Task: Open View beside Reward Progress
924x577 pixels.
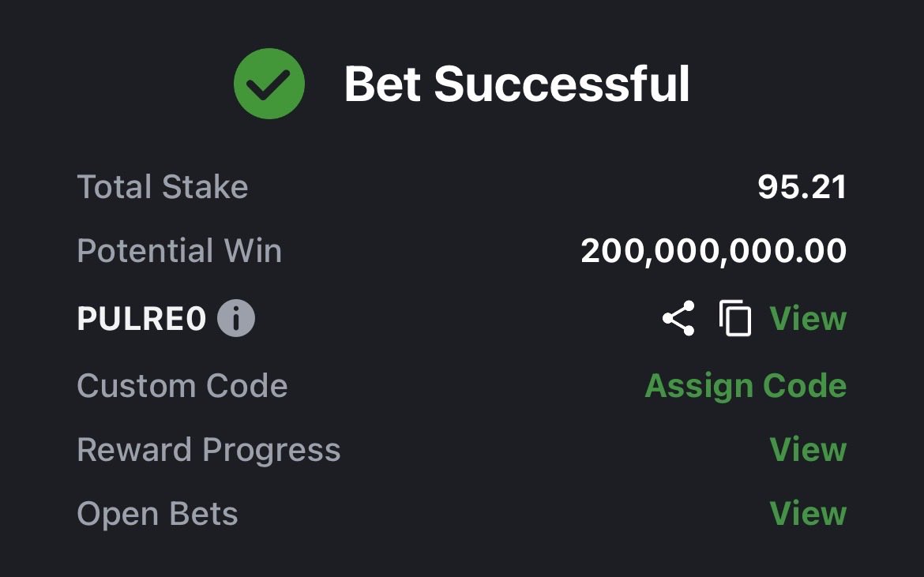Action: click(x=808, y=449)
